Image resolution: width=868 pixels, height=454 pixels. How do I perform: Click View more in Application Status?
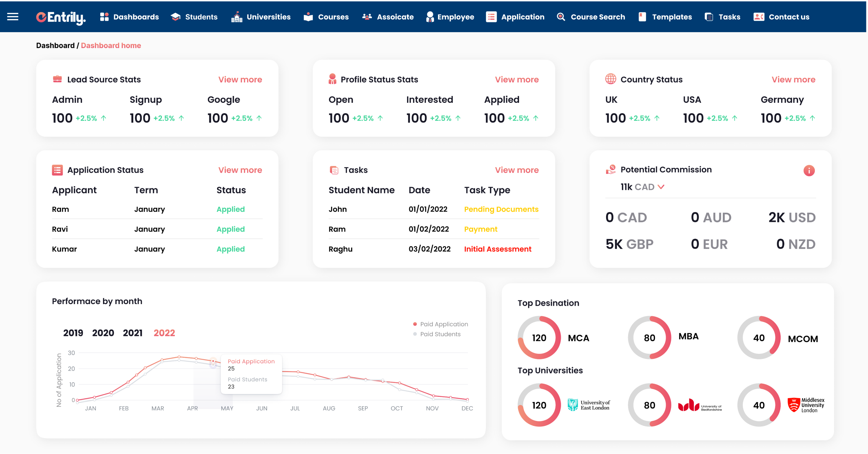(240, 170)
